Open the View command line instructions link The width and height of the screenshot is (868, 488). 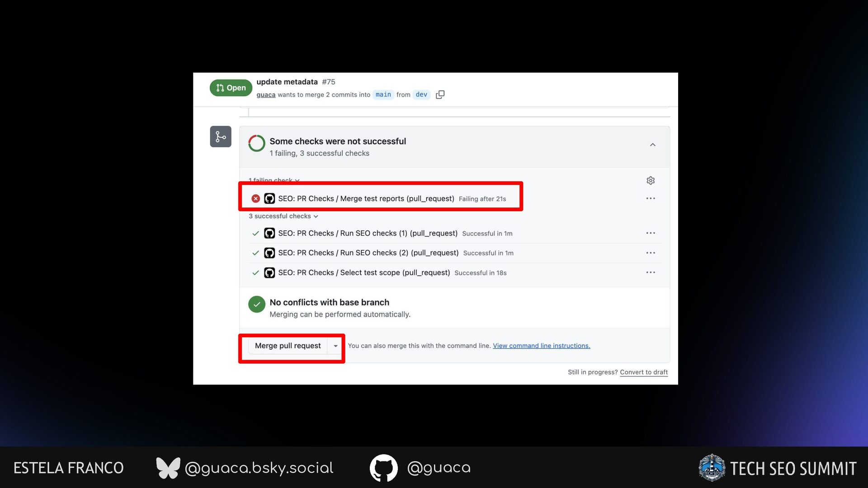click(x=541, y=346)
